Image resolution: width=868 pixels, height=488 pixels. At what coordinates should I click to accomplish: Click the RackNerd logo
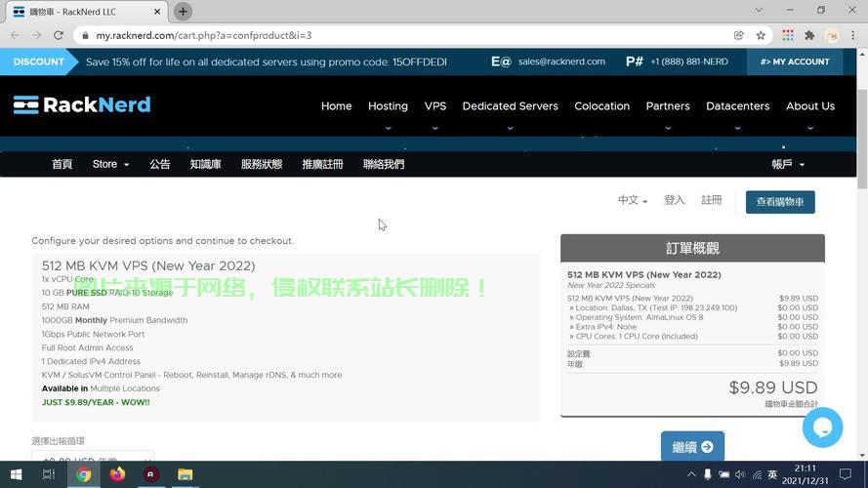tap(82, 105)
